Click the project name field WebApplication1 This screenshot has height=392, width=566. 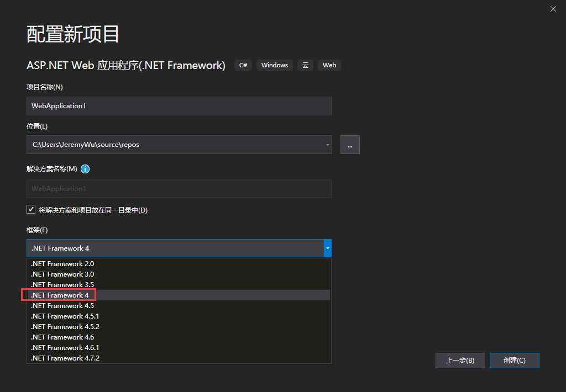[179, 105]
